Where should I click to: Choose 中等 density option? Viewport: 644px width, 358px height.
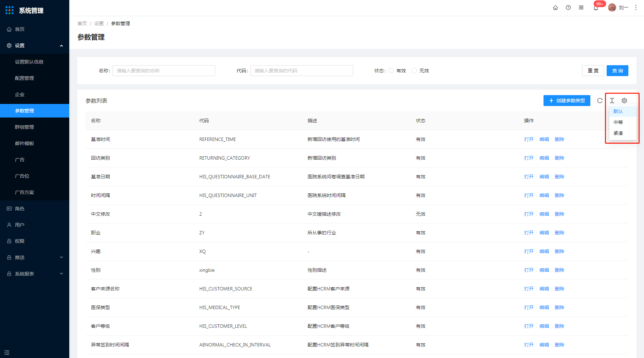[623, 122]
